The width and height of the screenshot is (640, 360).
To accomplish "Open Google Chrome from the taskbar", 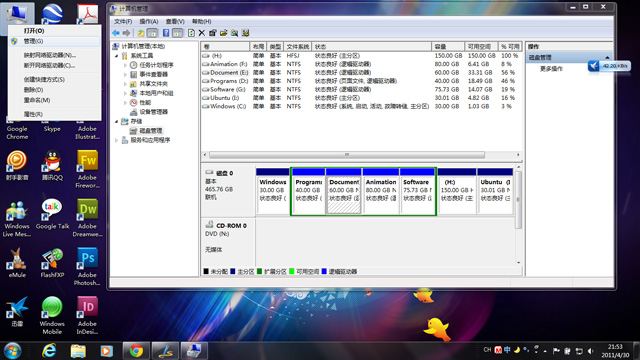I will (x=136, y=351).
